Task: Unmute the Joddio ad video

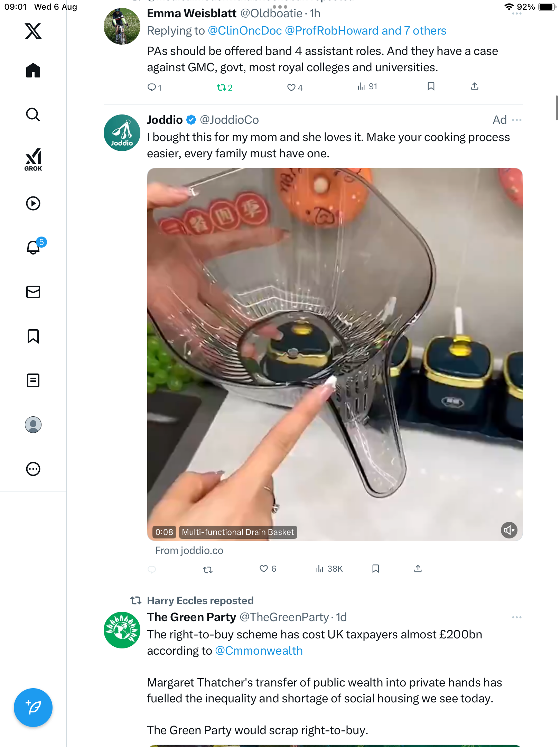Action: coord(509,530)
